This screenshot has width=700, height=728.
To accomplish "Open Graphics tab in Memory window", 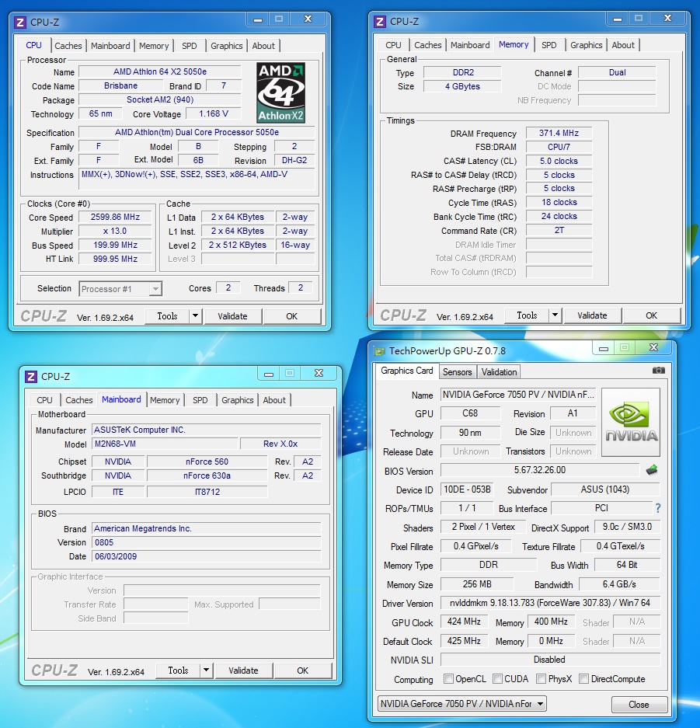I will [586, 45].
